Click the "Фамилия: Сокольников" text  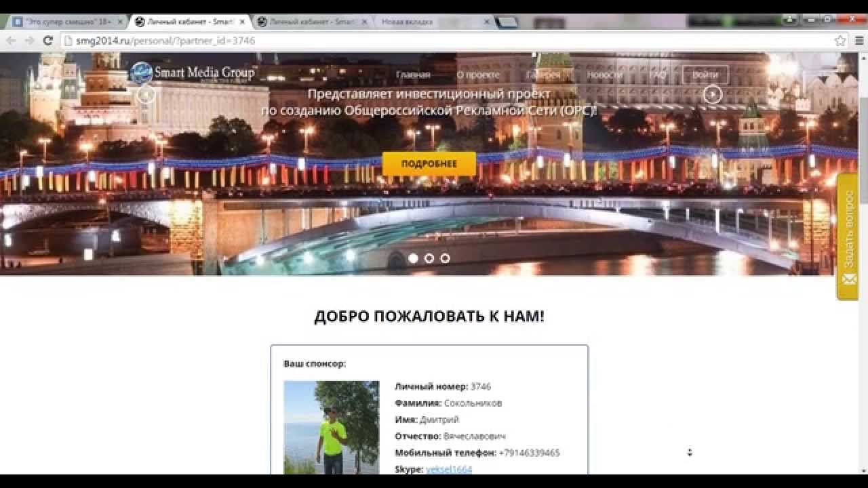pos(448,403)
